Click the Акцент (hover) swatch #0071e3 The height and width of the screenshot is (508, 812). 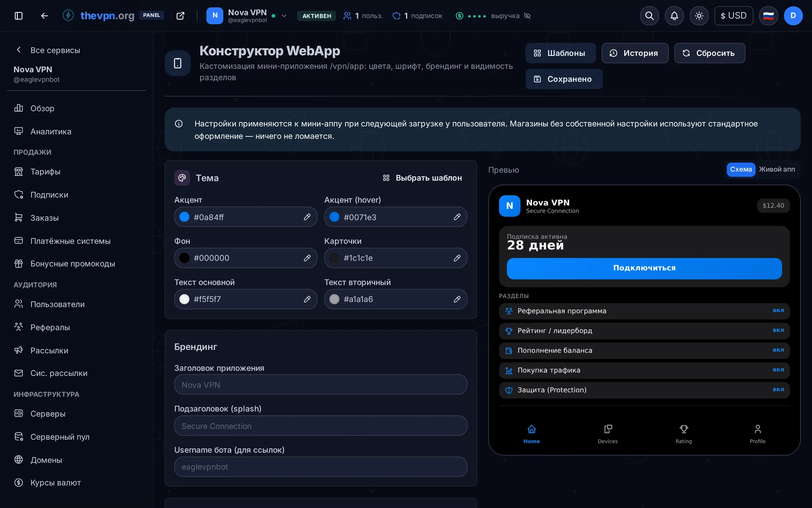(335, 217)
